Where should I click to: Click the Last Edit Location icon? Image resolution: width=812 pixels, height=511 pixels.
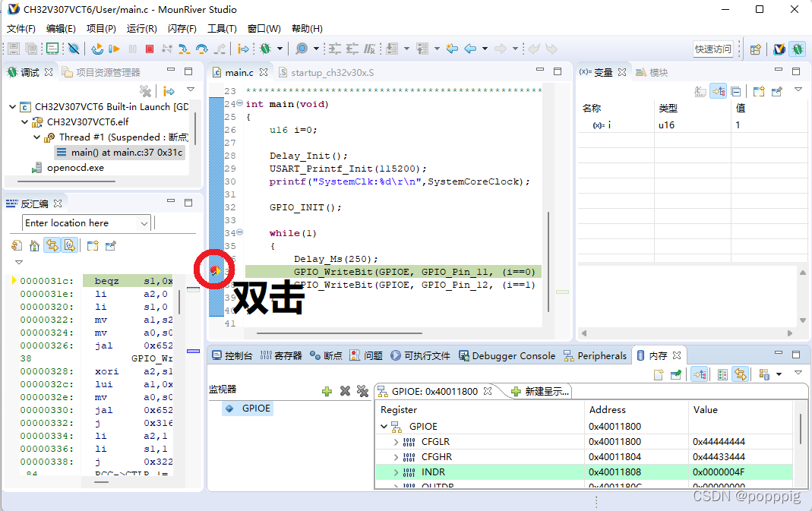452,49
